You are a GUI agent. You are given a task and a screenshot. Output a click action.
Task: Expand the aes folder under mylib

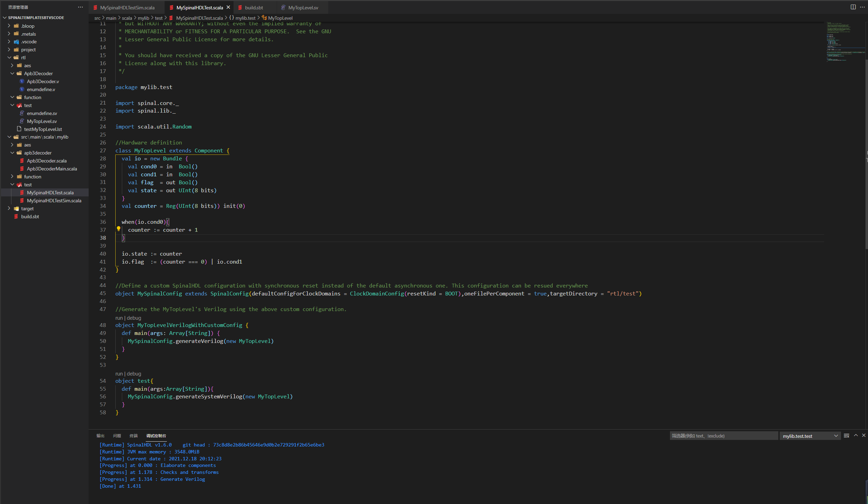(27, 145)
